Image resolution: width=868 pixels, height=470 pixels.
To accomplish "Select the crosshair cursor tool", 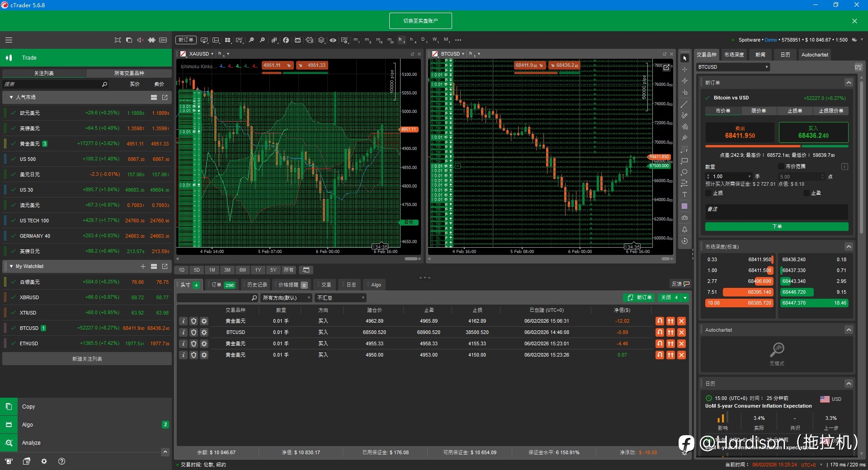I will [x=684, y=70].
